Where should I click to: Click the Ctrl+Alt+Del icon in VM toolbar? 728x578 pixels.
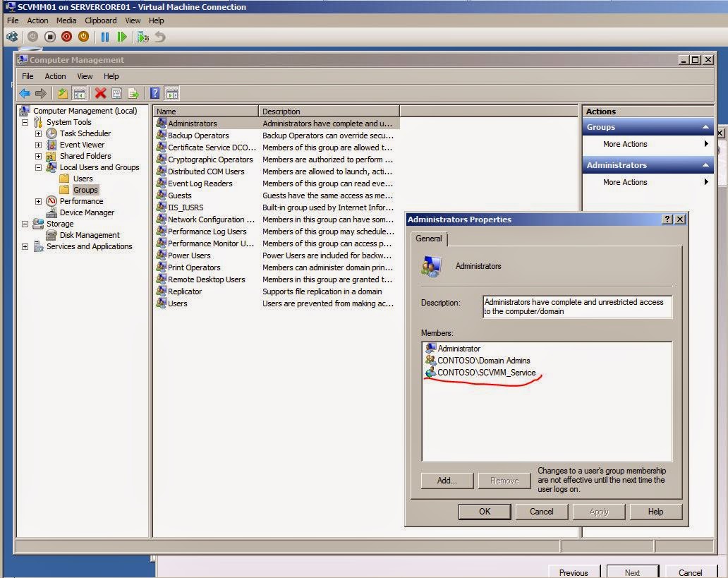[13, 37]
